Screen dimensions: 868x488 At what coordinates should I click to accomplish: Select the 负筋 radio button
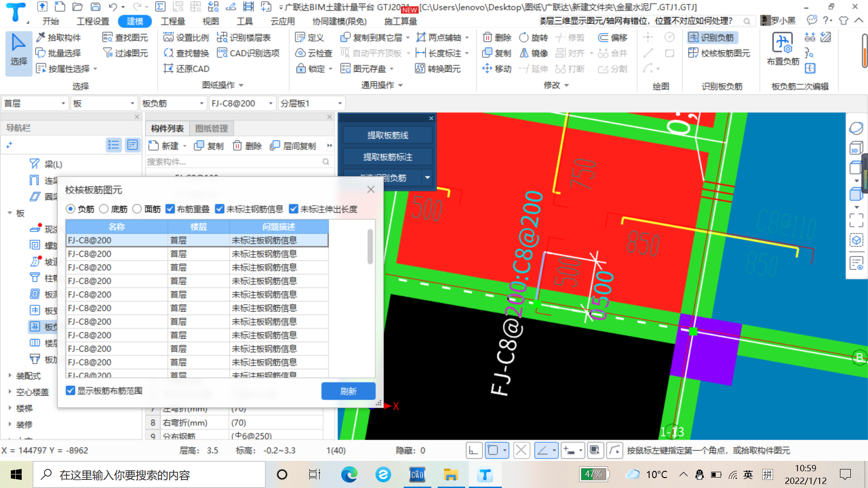point(71,209)
